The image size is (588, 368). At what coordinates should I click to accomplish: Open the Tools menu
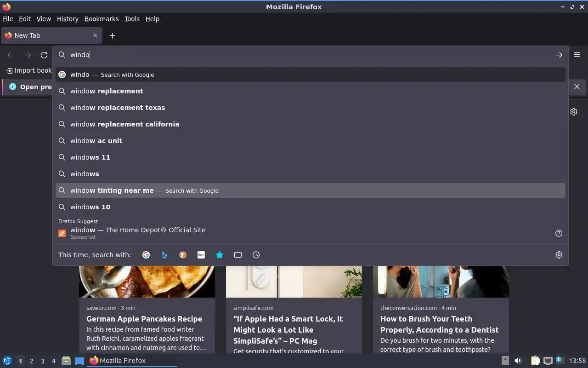click(132, 19)
